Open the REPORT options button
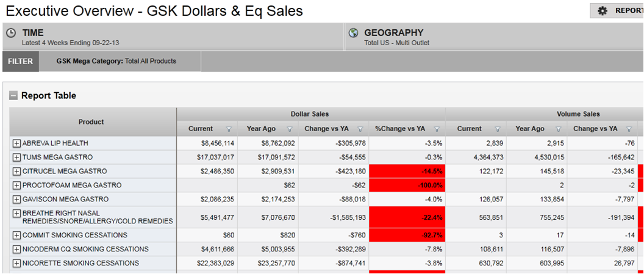Screen dimensions: 644x274 click(616, 11)
